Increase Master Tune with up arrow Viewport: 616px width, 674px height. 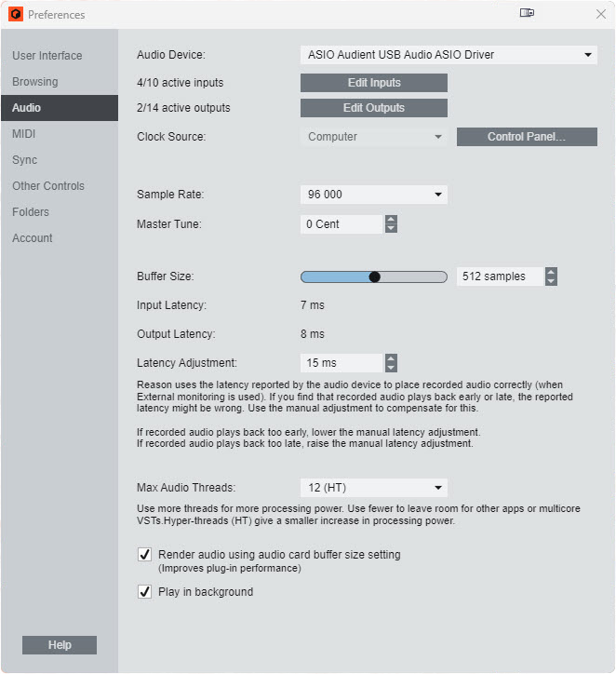click(391, 220)
